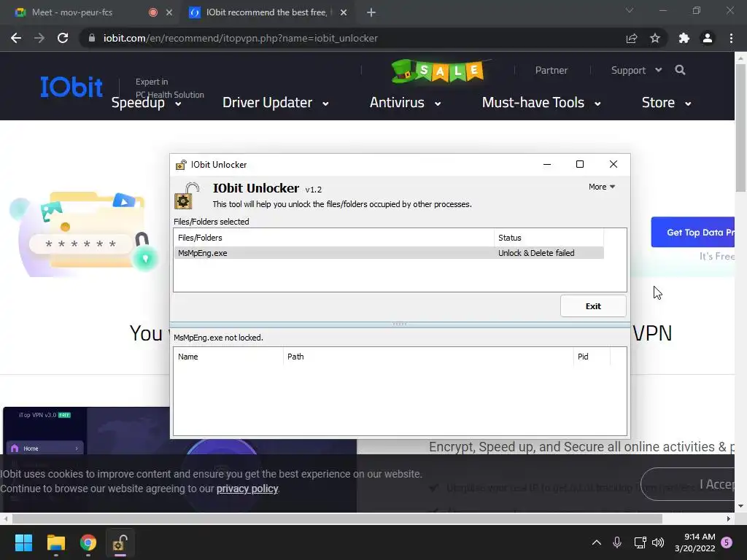Viewport: 747px width, 560px height.
Task: Open Chrome from taskbar
Action: (x=88, y=542)
